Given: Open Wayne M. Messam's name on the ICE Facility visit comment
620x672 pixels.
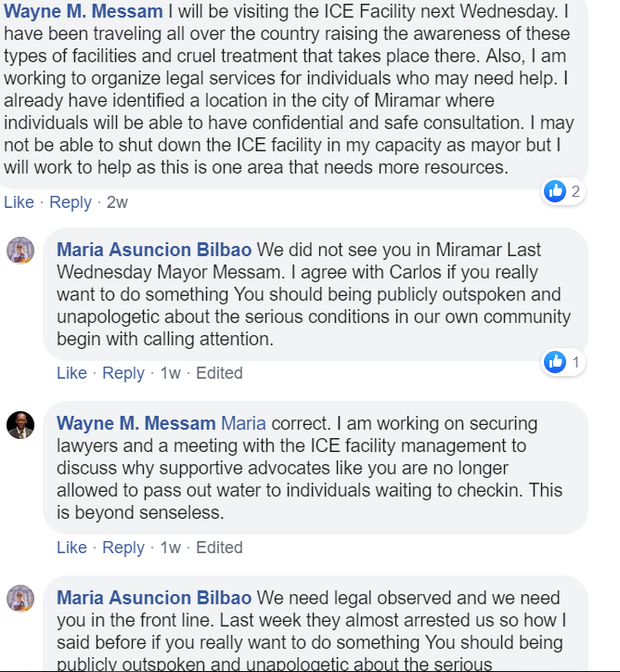Looking at the screenshot, I should (x=84, y=13).
